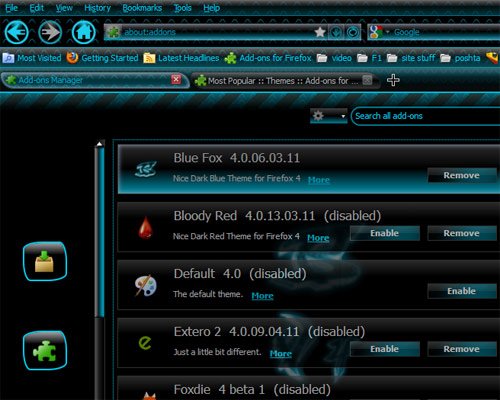Bookmark this page with the star icon
Screen dimensions: 500x400
pyautogui.click(x=320, y=32)
